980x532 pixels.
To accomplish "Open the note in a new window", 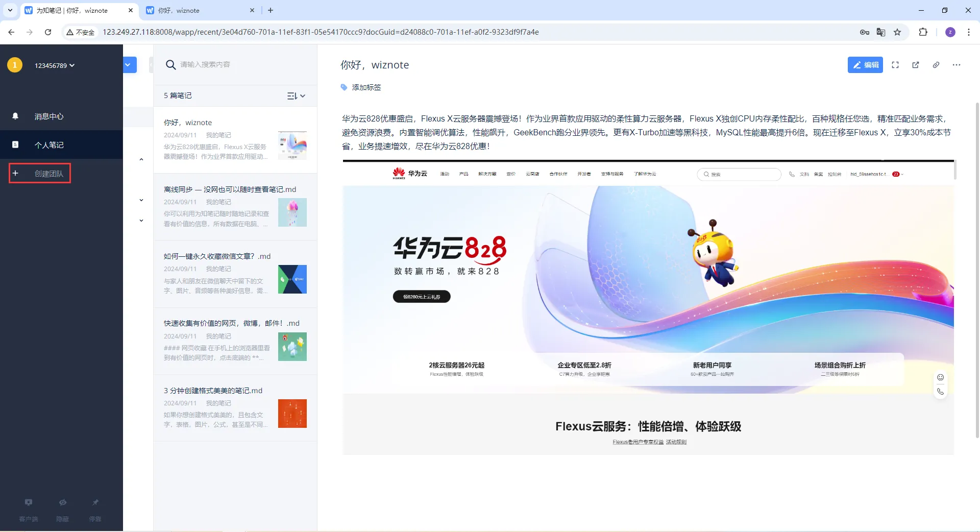I will (916, 65).
